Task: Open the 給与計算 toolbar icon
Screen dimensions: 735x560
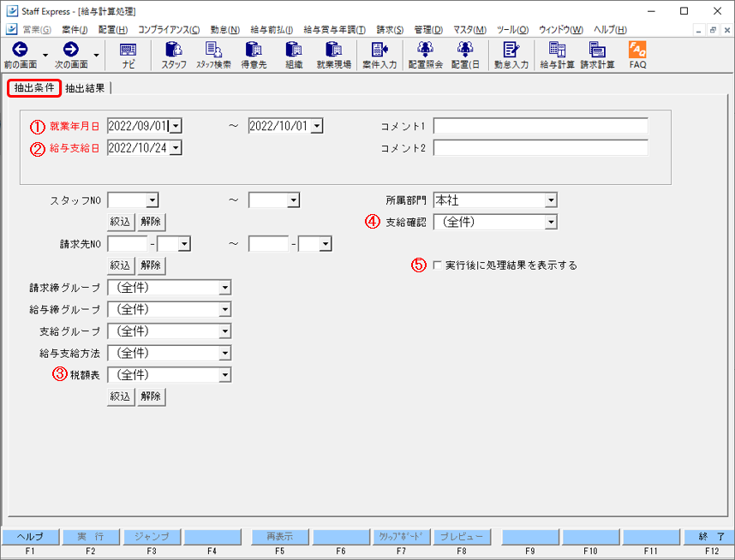Action: pyautogui.click(x=557, y=49)
